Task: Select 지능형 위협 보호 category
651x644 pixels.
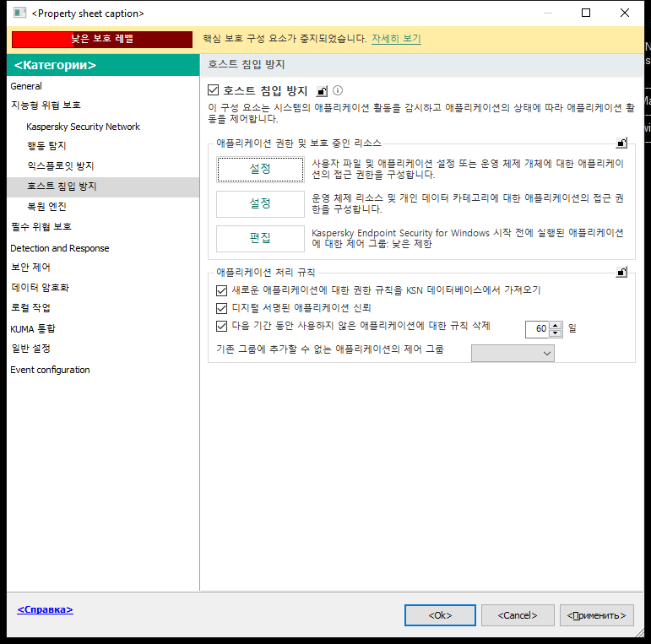Action: pyautogui.click(x=46, y=106)
